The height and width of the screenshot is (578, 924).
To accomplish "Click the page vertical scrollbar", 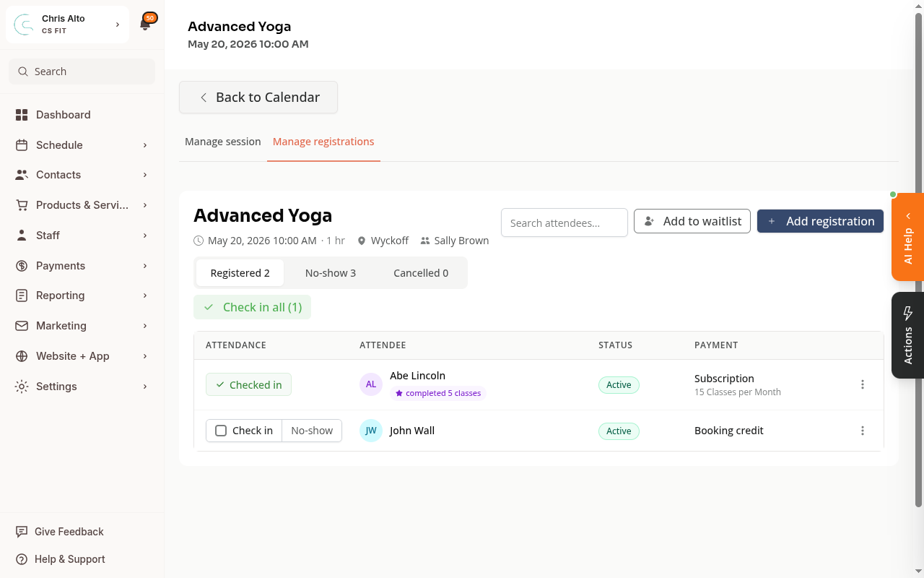I will [x=919, y=260].
